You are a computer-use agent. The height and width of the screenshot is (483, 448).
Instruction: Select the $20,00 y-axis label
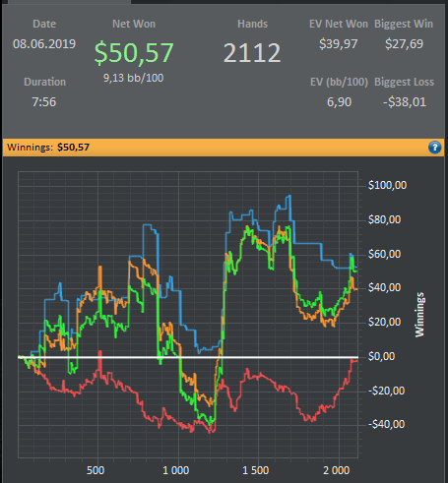coord(384,323)
